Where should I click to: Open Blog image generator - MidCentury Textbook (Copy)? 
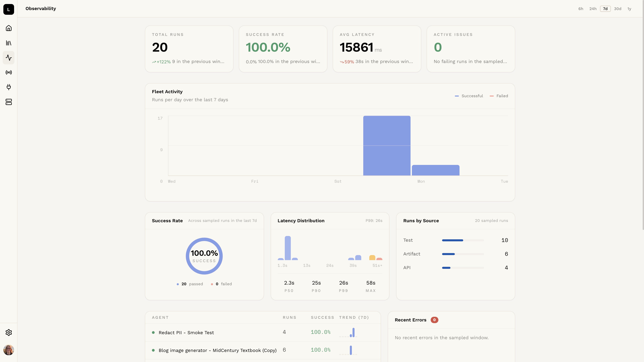[218, 350]
